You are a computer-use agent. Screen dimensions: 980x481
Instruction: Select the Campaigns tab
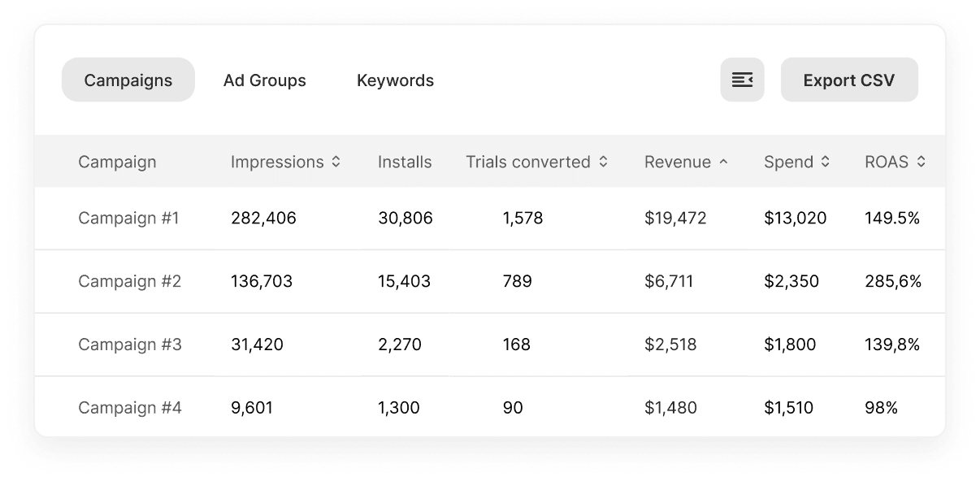point(128,80)
